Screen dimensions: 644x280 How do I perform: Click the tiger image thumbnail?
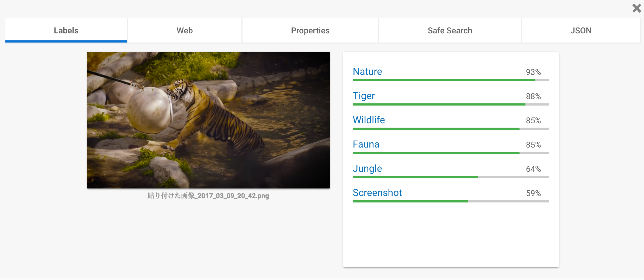pyautogui.click(x=209, y=120)
